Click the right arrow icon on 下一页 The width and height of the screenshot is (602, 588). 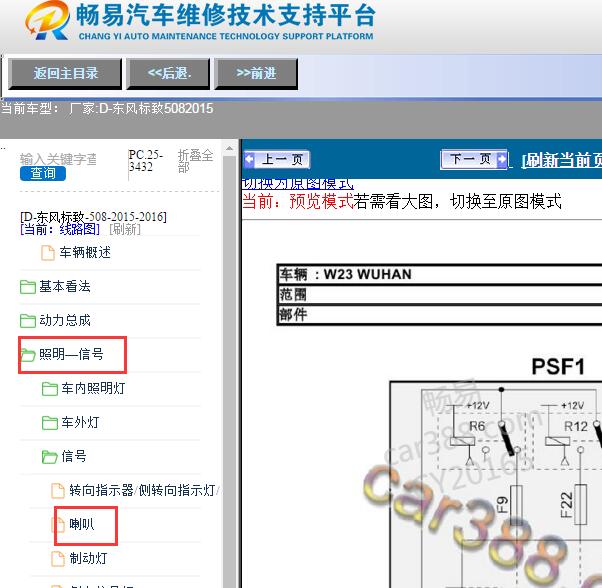point(502,159)
